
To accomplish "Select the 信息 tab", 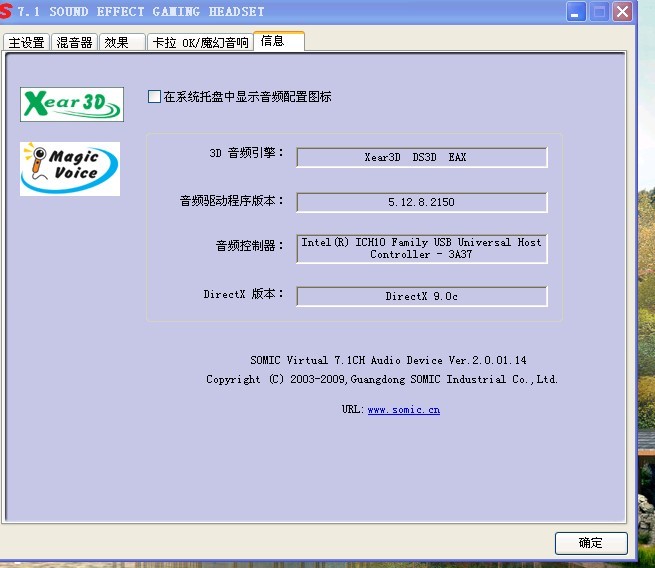I will [x=279, y=41].
